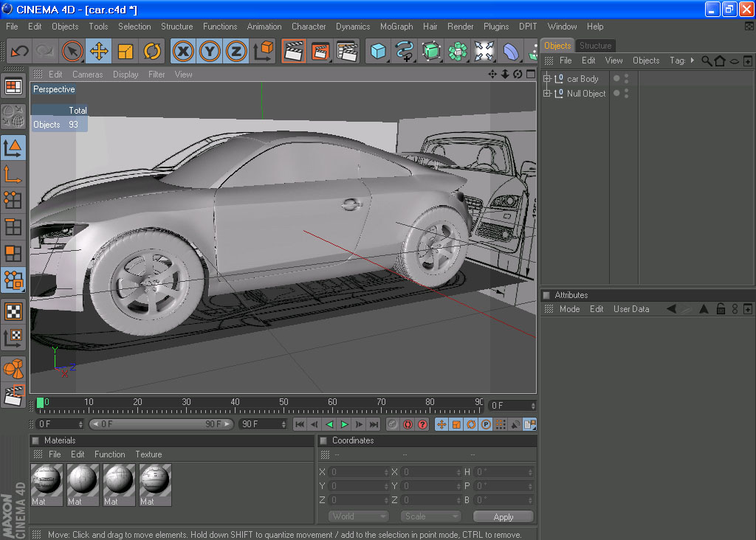
Task: Open the MoGraph menu
Action: pyautogui.click(x=396, y=27)
